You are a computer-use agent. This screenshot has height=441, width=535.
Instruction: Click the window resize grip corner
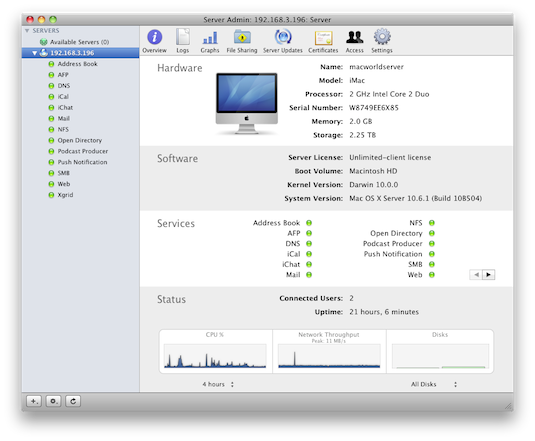508,406
